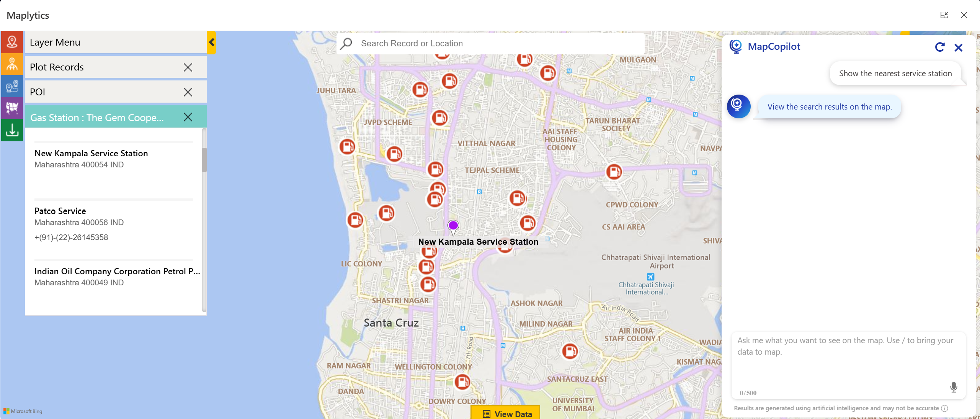Click the search magnifier icon
The image size is (980, 419).
(346, 43)
